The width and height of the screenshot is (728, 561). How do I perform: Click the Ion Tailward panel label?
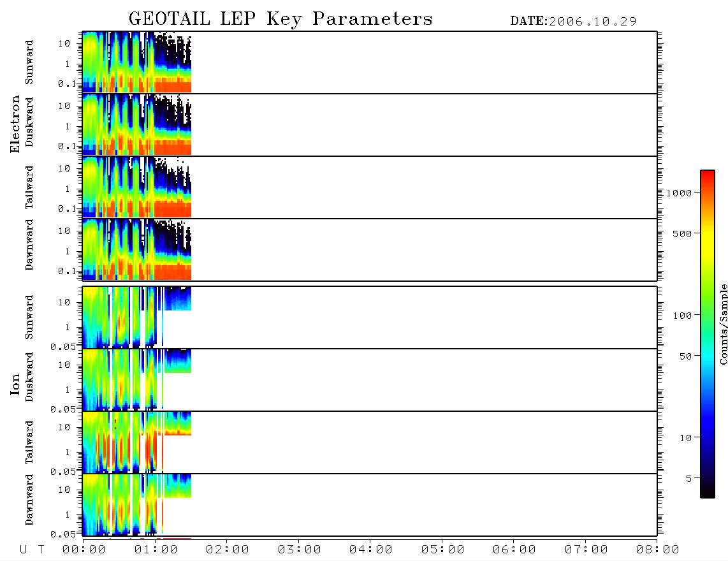click(29, 442)
